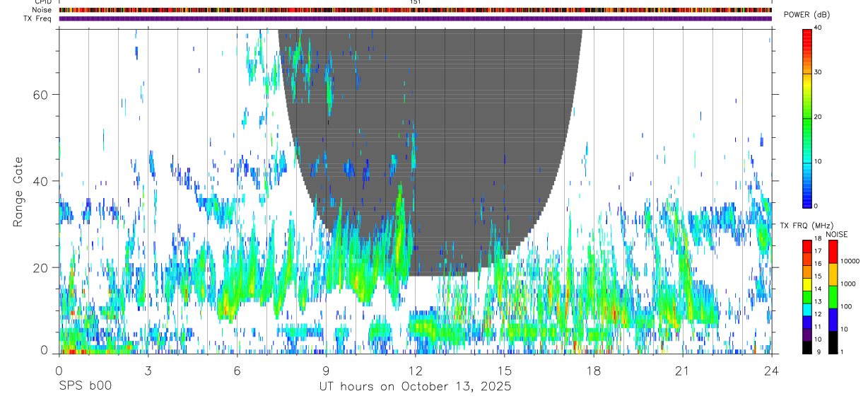The width and height of the screenshot is (868, 401).
Task: Click the 0 tick on UT hours axis
Action: click(x=59, y=370)
